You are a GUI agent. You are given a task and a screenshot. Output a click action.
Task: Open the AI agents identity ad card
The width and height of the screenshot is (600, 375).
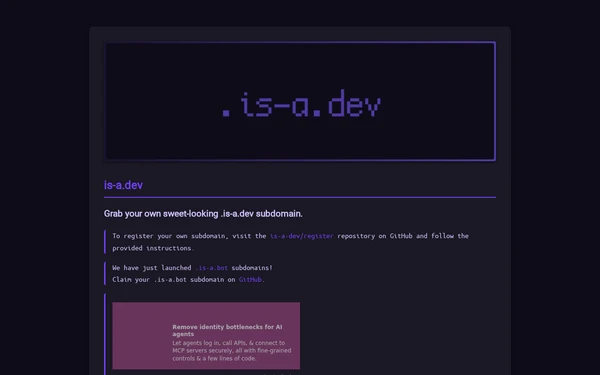(x=206, y=336)
